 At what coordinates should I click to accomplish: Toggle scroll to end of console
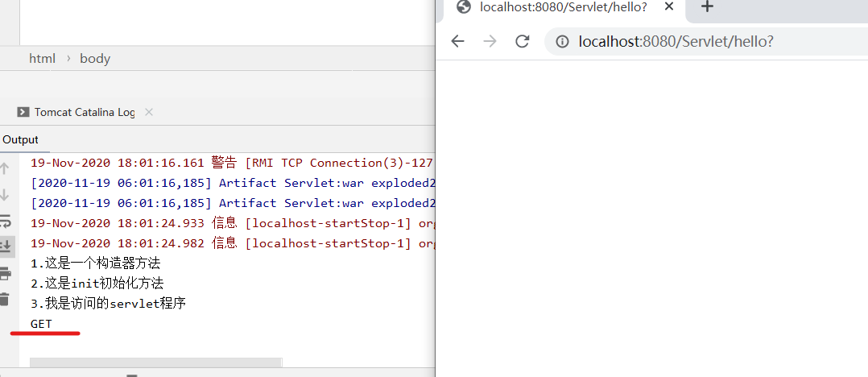6,245
